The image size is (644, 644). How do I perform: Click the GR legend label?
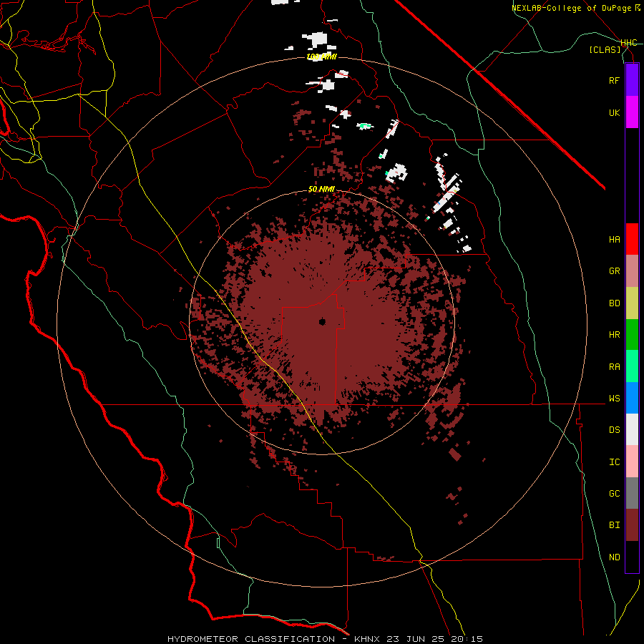[614, 271]
